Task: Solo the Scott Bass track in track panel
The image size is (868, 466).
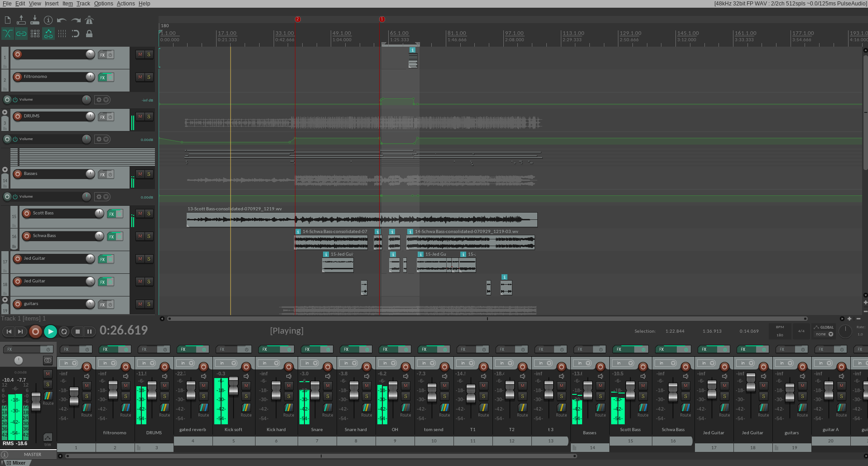Action: coord(149,214)
